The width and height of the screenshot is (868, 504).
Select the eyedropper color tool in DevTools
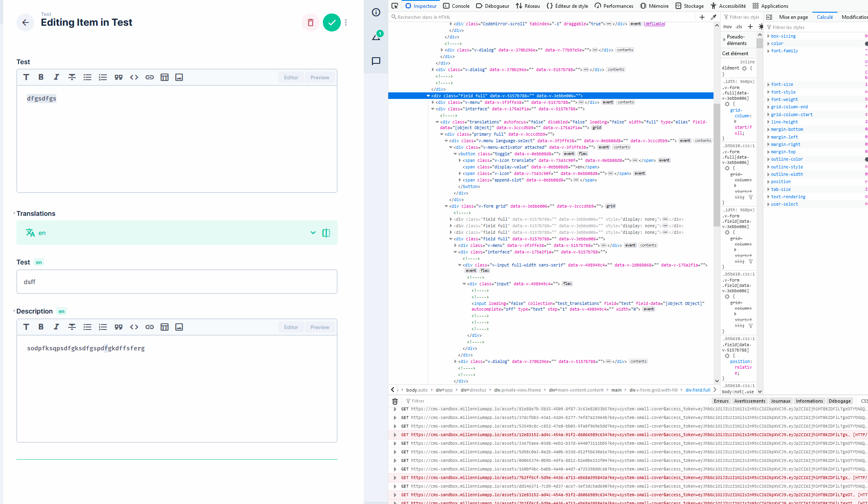pos(714,17)
